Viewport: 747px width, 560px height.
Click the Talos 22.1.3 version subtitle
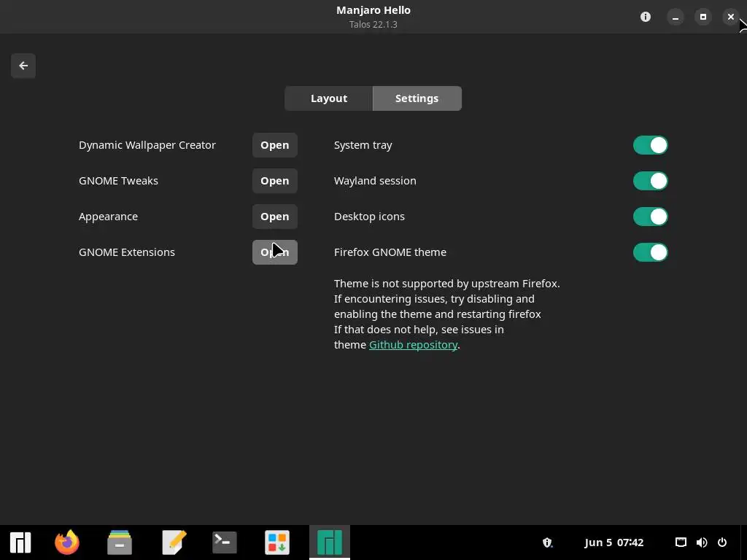[x=373, y=25]
